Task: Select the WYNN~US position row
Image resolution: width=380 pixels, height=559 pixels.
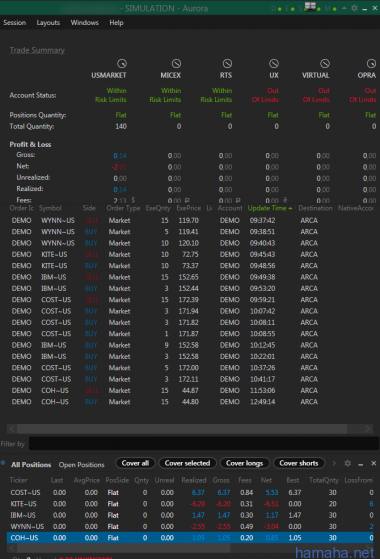Action: pos(190,527)
